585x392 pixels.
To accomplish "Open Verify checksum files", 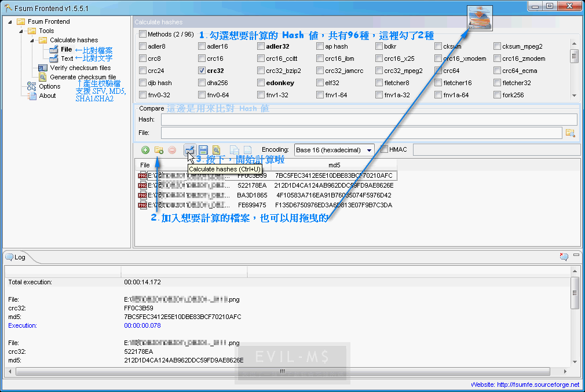I will click(x=80, y=68).
